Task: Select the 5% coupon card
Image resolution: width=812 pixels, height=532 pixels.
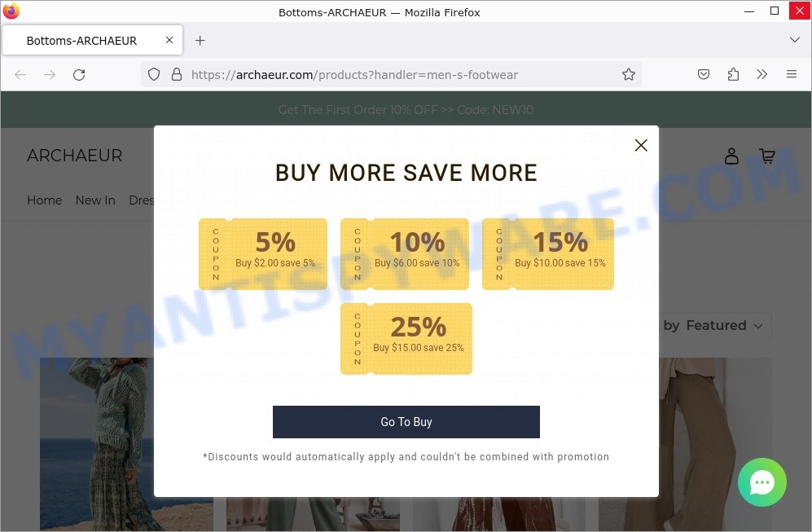Action: pos(263,254)
